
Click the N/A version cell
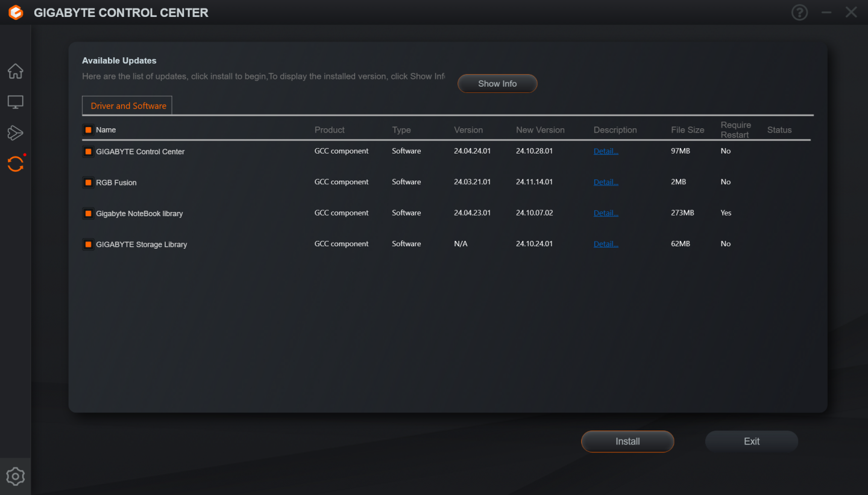click(461, 244)
